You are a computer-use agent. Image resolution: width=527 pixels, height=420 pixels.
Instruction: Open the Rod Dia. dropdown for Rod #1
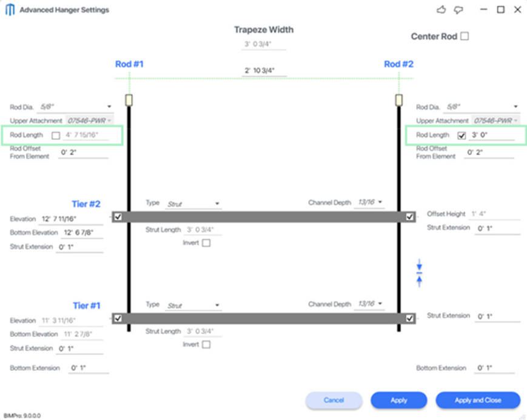point(109,107)
